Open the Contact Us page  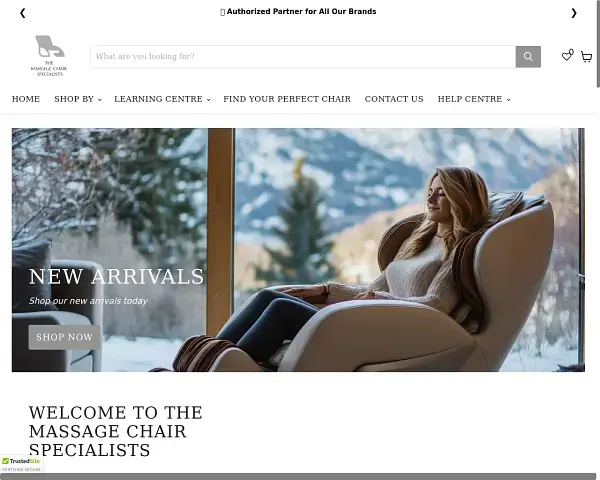coord(394,99)
